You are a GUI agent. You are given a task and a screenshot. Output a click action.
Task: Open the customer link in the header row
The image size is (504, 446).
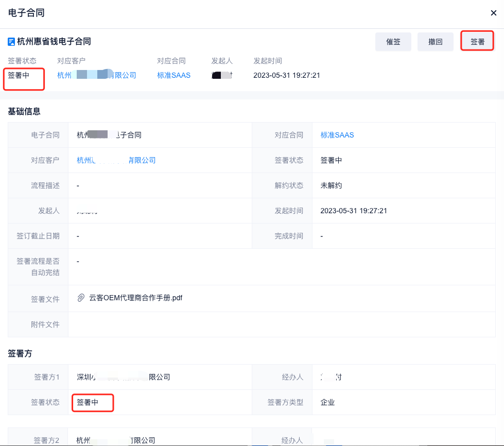[97, 75]
